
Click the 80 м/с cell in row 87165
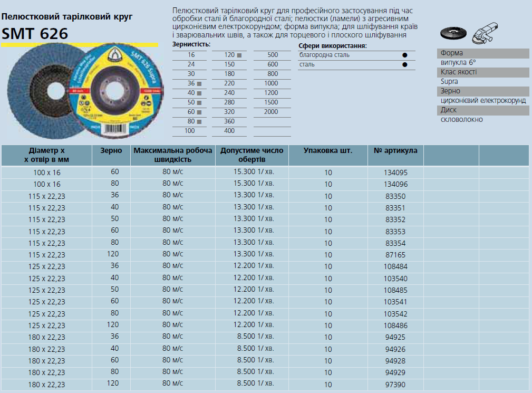click(x=173, y=254)
